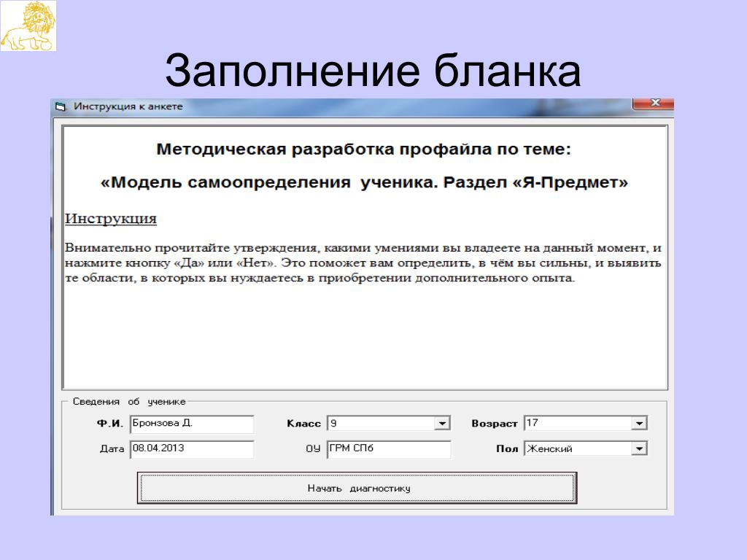This screenshot has height=560, width=747.
Task: Click the Пол label
Action: pyautogui.click(x=507, y=448)
